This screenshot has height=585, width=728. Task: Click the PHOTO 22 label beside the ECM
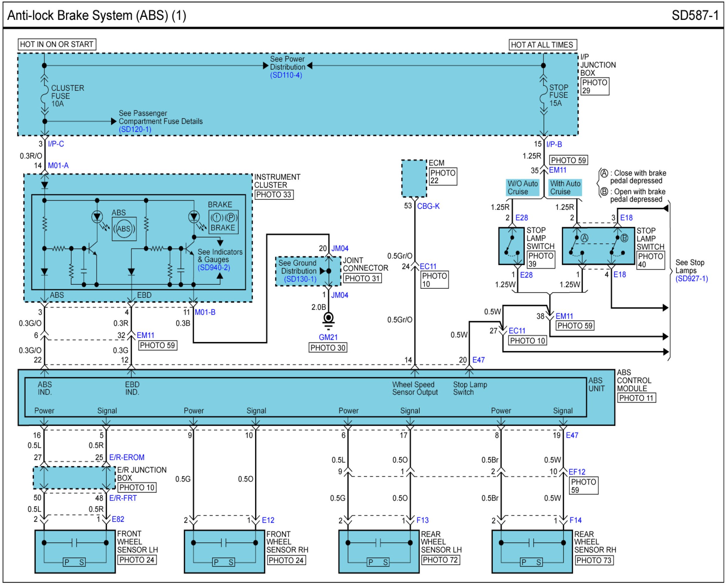click(443, 177)
